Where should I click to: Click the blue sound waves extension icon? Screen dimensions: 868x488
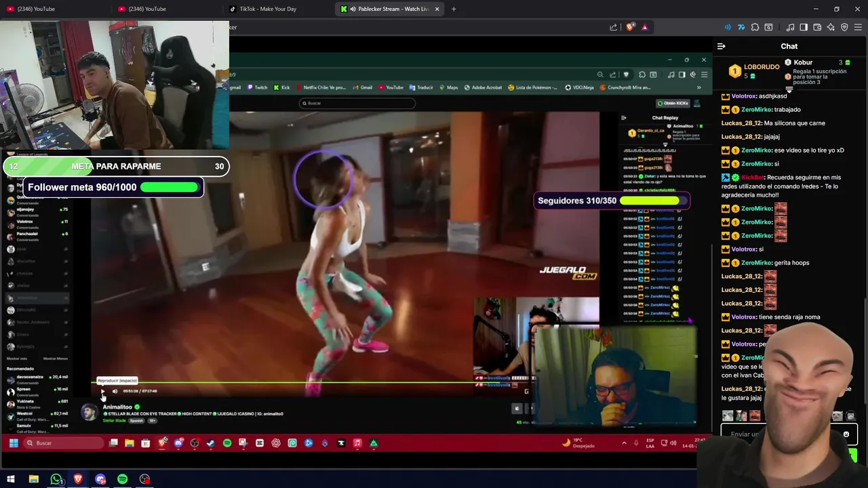(x=728, y=27)
